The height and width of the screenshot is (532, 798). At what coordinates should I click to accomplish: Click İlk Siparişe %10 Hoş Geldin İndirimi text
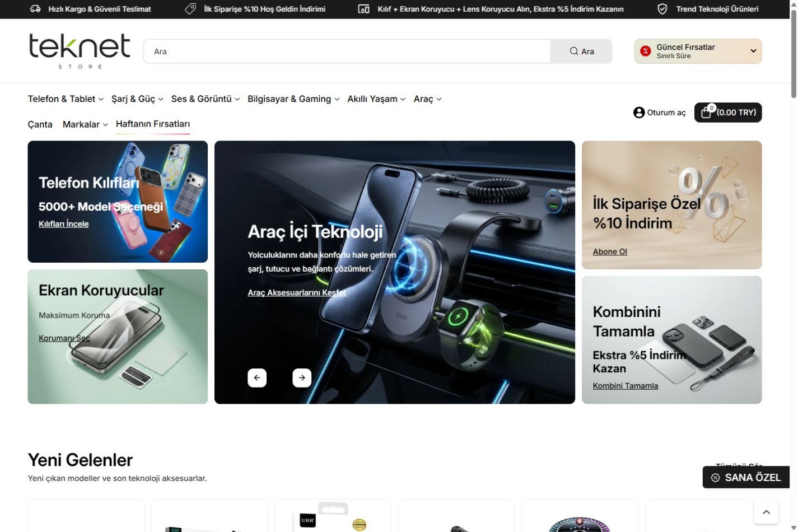pos(264,9)
